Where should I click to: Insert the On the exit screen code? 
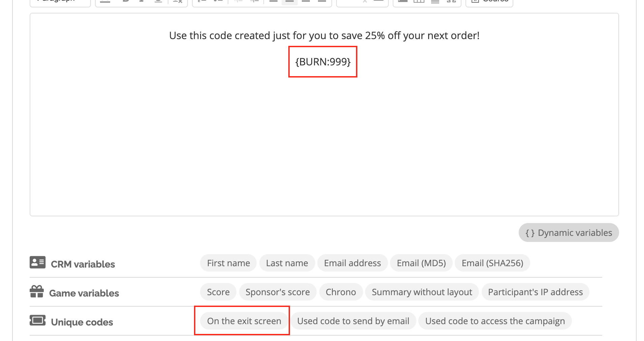point(244,321)
